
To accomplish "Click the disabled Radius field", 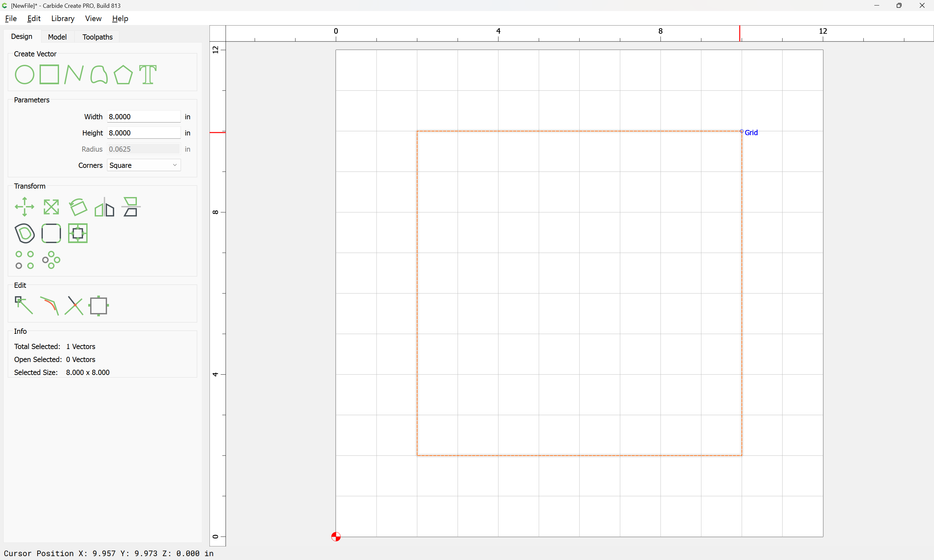I will [x=144, y=149].
